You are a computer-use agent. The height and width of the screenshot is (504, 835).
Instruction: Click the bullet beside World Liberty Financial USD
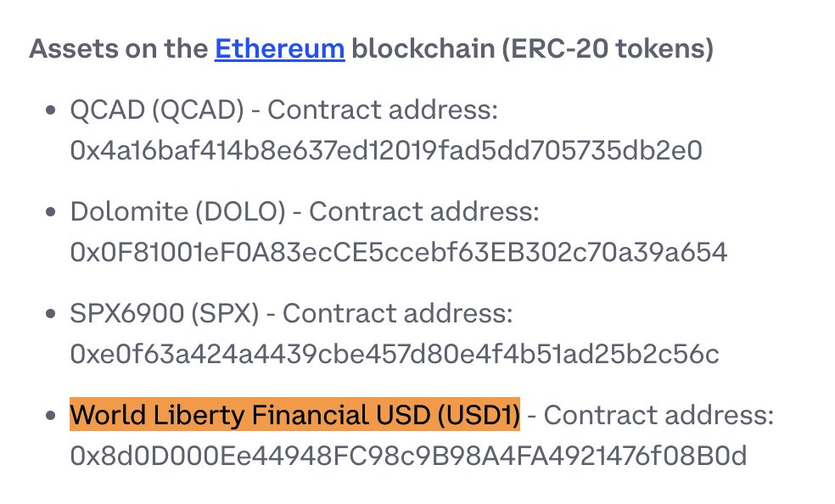click(52, 416)
